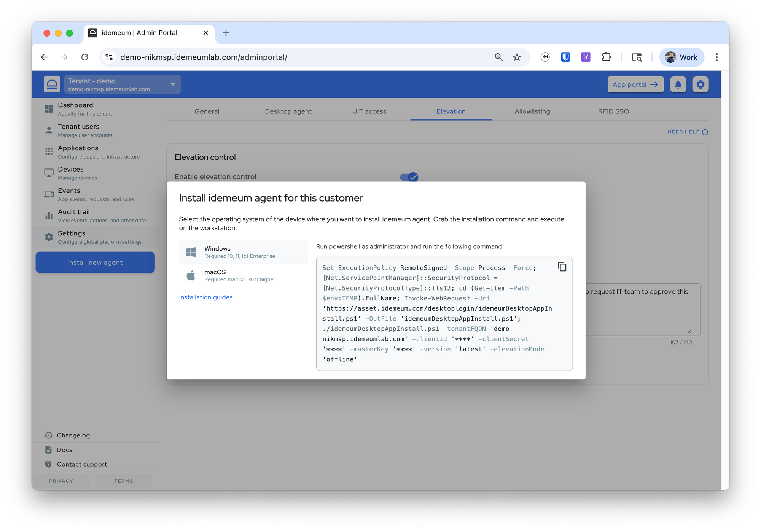Go forward in browser
This screenshot has width=761, height=532.
click(64, 57)
